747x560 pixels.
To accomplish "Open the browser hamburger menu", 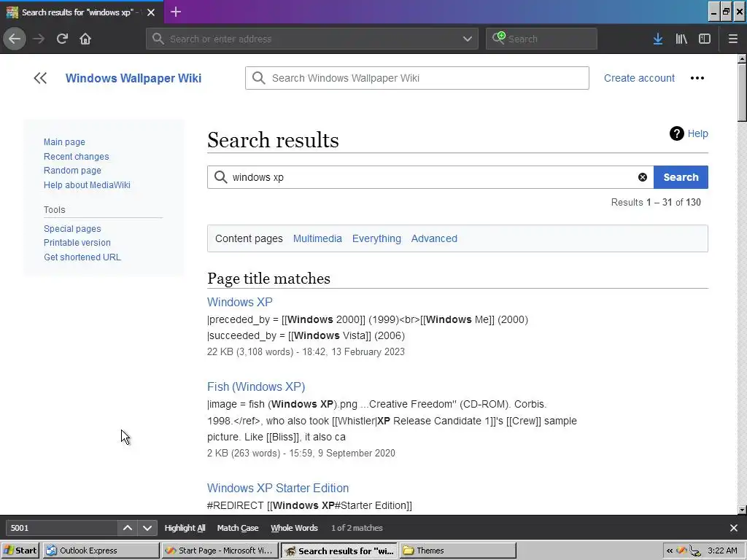I will [x=733, y=39].
